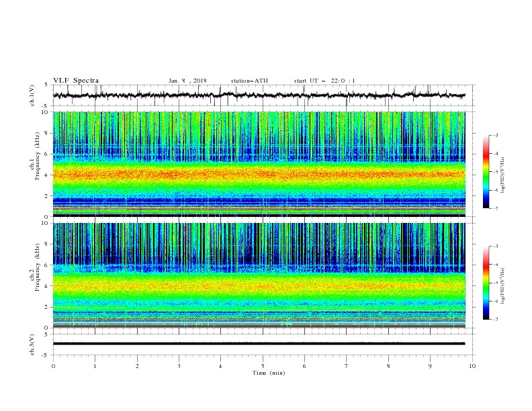Click the "5" minute tick on the time axis
The width and height of the screenshot is (532, 411).
click(x=263, y=366)
